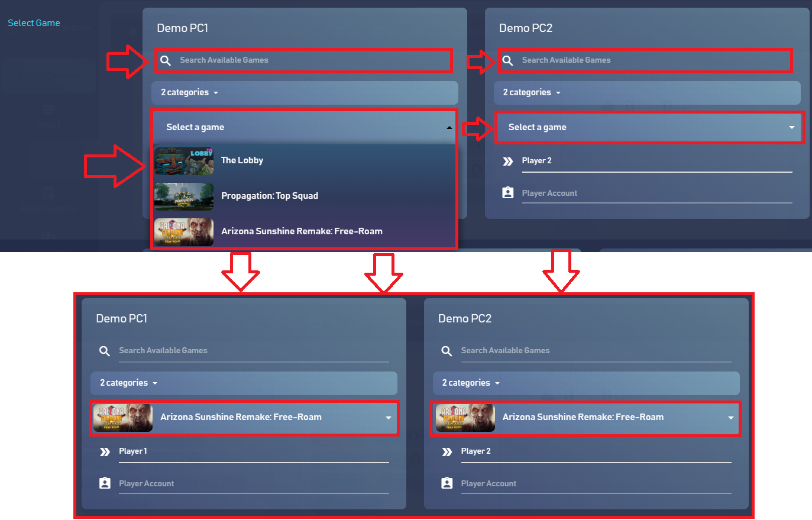Click Player Account field in Demo PC2 card with unselected game
The image size is (812, 520).
point(657,193)
